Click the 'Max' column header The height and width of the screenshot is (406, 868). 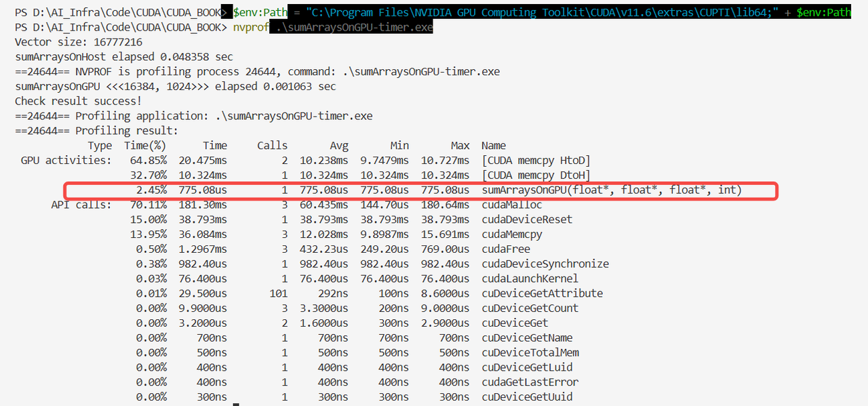click(x=460, y=146)
